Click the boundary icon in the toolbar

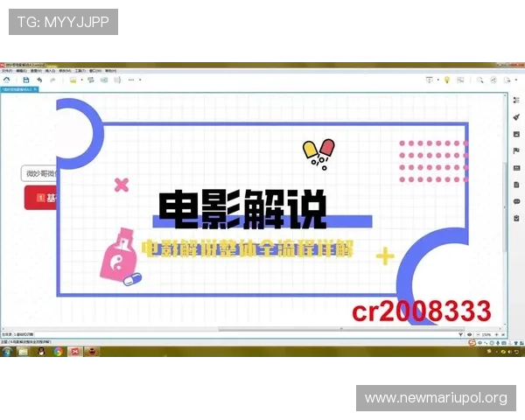(x=104, y=80)
